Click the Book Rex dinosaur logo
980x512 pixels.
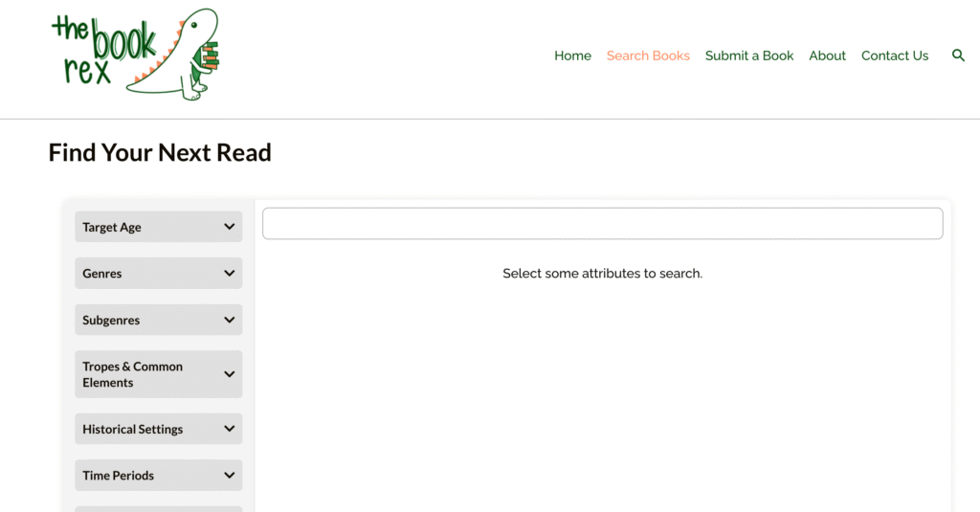pos(135,55)
